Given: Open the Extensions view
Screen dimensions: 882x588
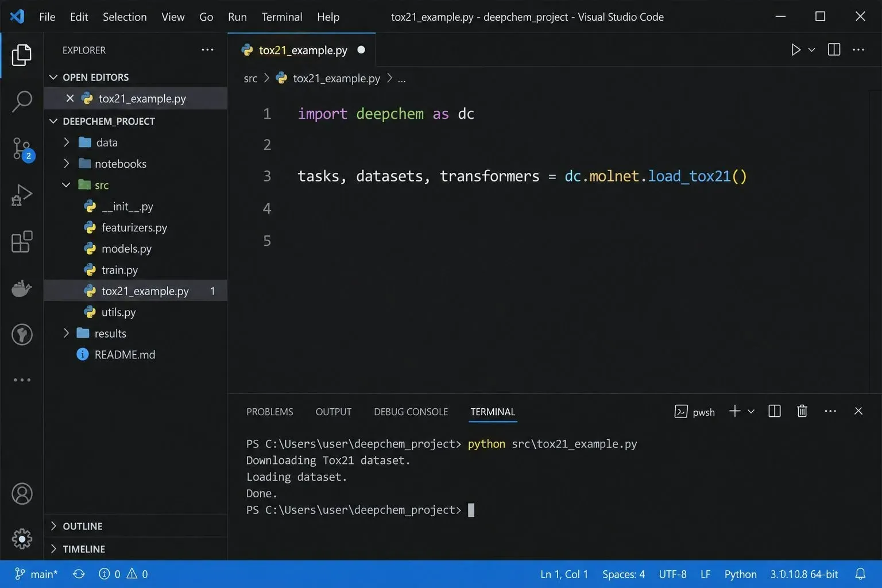Looking at the screenshot, I should (22, 242).
